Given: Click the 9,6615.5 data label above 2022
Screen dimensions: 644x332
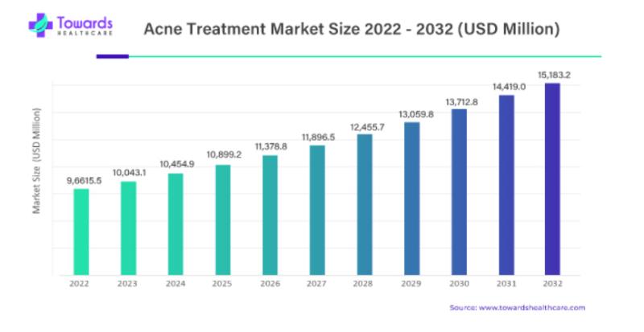Looking at the screenshot, I should tap(85, 181).
